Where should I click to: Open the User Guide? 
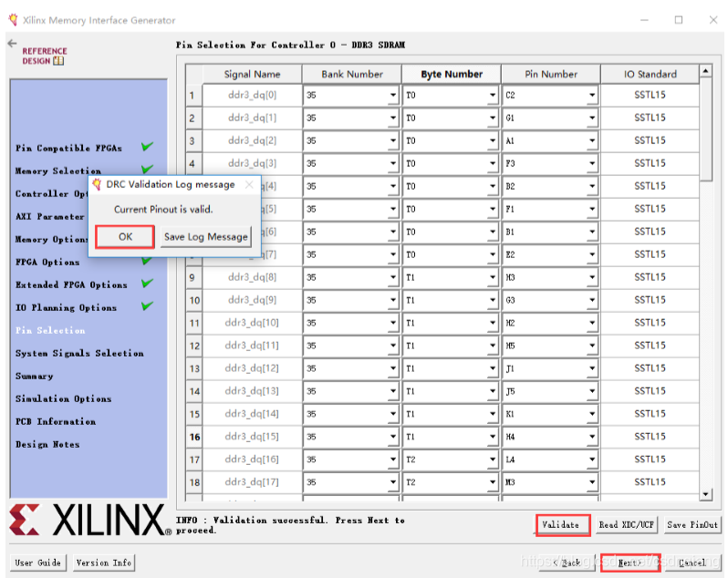tap(38, 563)
